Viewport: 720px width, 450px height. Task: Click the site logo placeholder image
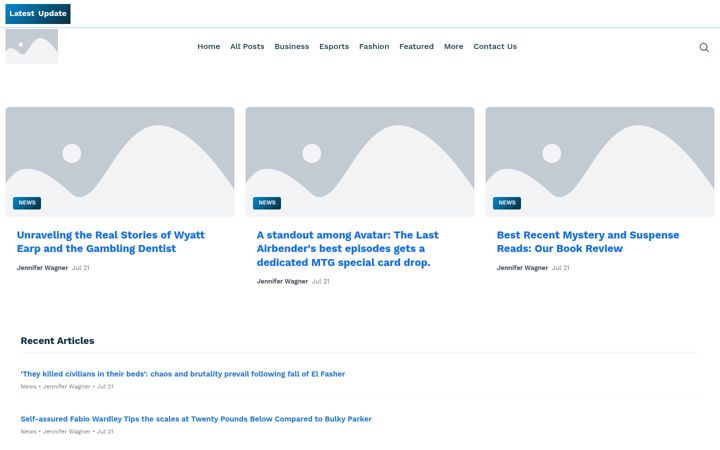pos(32,46)
